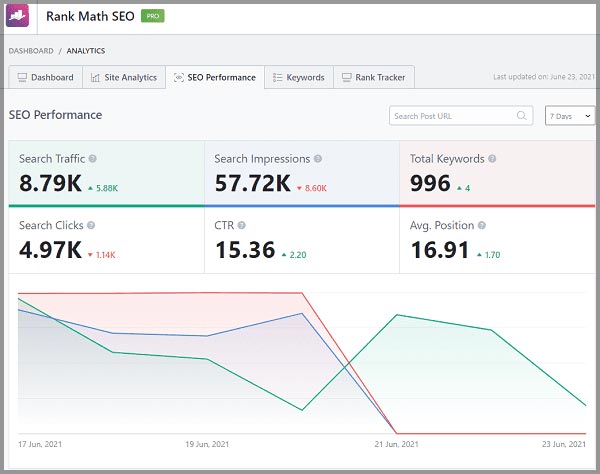Click the Rank Math SEO title

[90, 16]
